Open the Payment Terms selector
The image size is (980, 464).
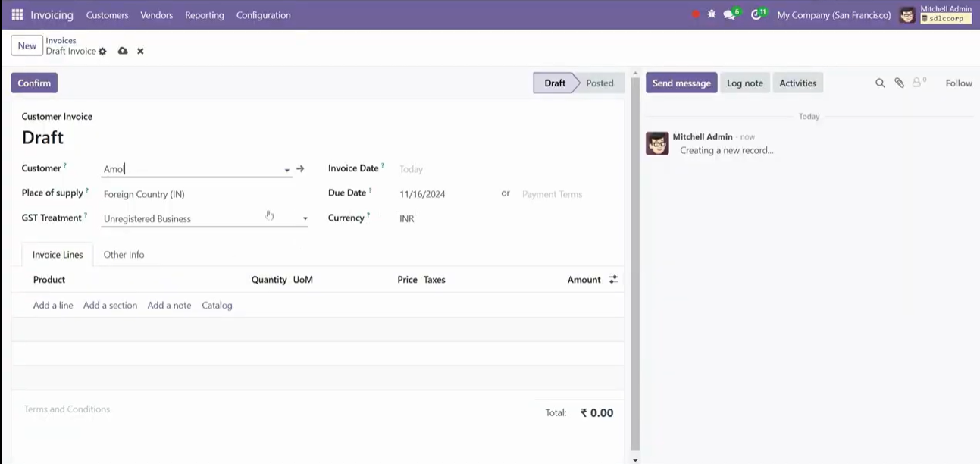552,194
